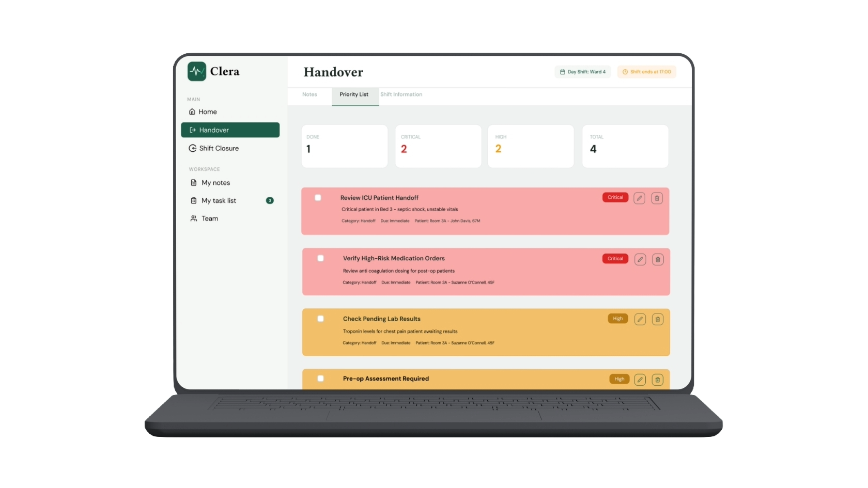The width and height of the screenshot is (868, 488).
Task: Click the Day Shift: Ward 4 button
Action: [583, 72]
